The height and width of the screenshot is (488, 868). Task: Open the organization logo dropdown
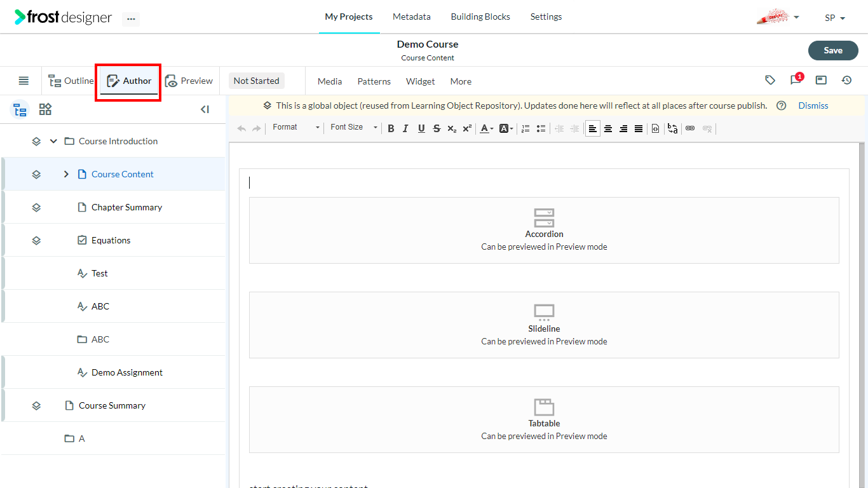pos(778,17)
